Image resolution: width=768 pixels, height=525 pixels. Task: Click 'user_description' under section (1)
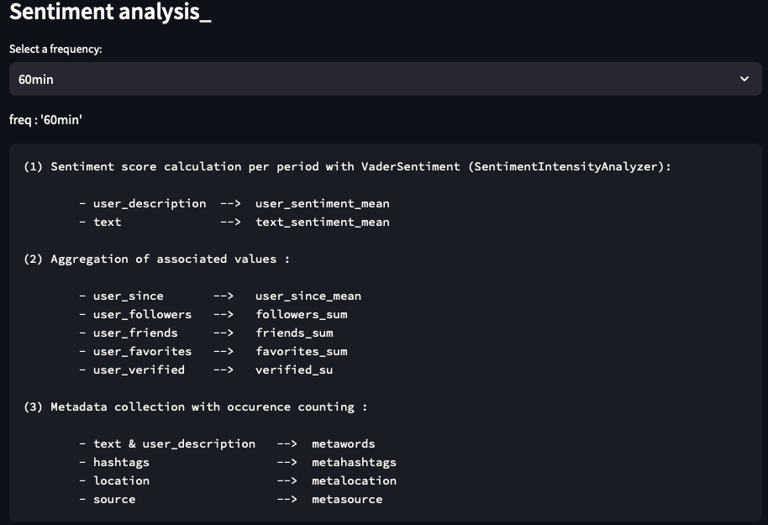pyautogui.click(x=149, y=203)
